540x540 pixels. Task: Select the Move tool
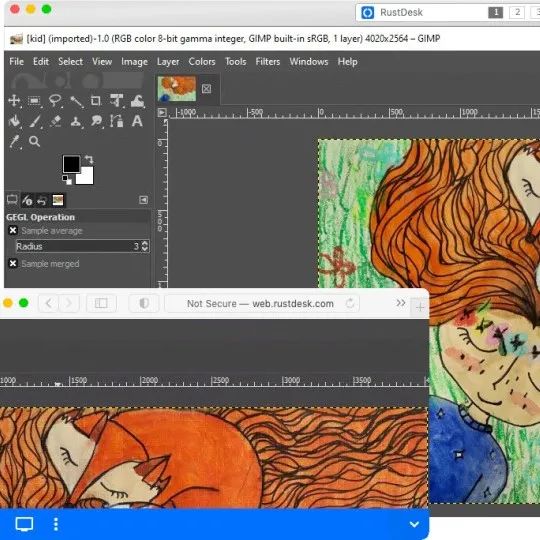tap(14, 101)
